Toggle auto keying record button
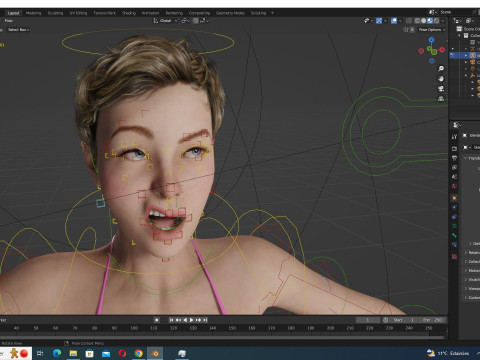Viewport: 480px width, 360px height. pos(156,320)
